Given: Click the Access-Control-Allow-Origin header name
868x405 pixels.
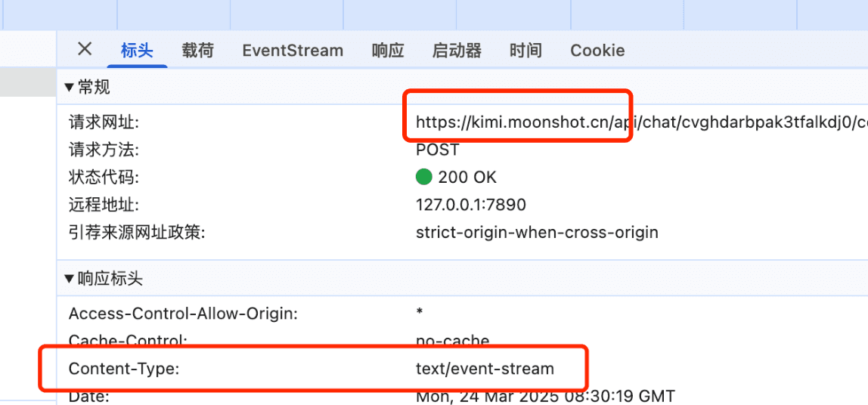Looking at the screenshot, I should (x=183, y=314).
